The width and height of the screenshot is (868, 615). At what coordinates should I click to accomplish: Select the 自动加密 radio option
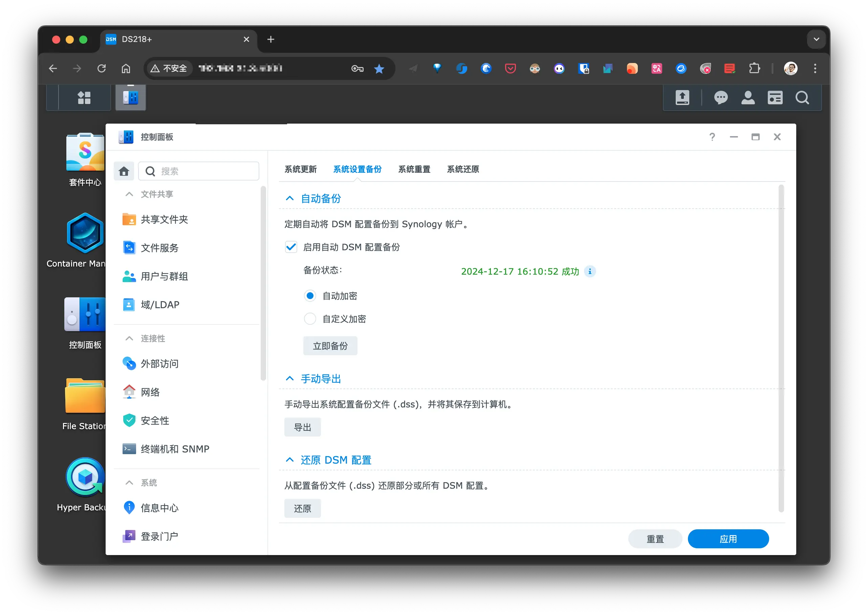310,296
